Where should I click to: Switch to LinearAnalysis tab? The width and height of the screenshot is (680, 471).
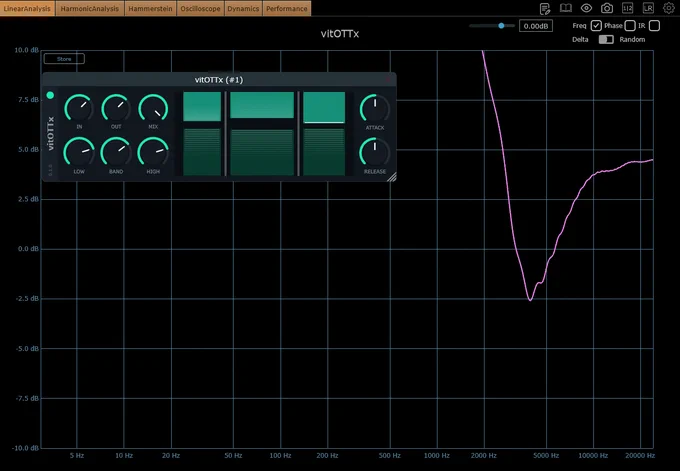click(x=27, y=8)
